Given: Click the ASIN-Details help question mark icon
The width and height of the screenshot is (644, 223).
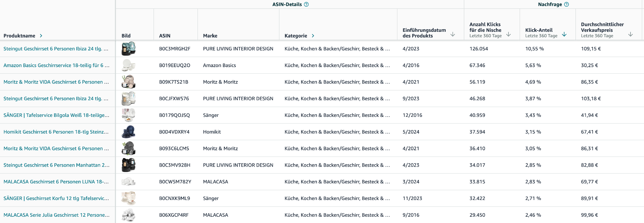Looking at the screenshot, I should point(306,4).
